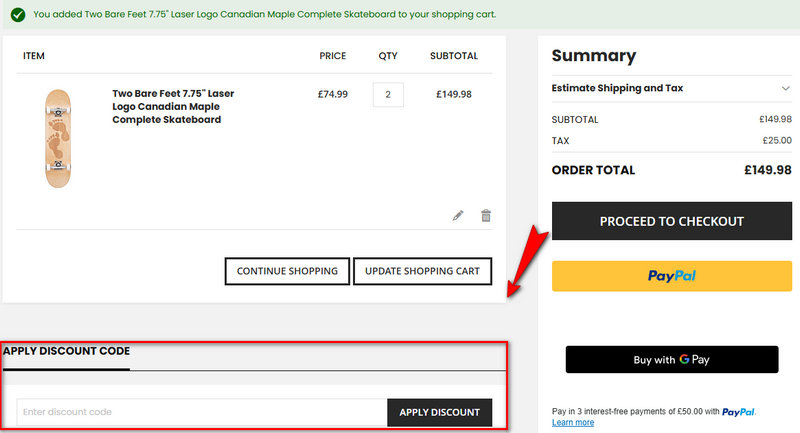The height and width of the screenshot is (433, 800).
Task: Click the Order Total amount £149.98
Action: pyautogui.click(x=767, y=170)
